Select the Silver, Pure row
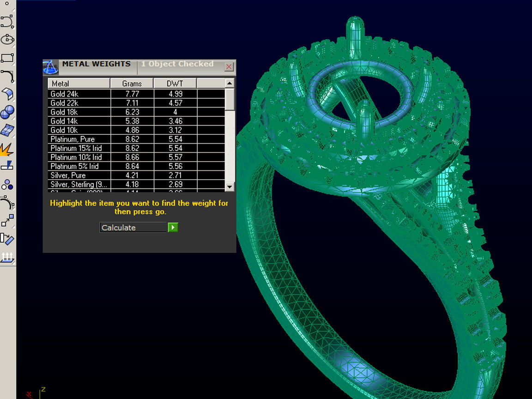This screenshot has height=399, width=532. [x=136, y=175]
